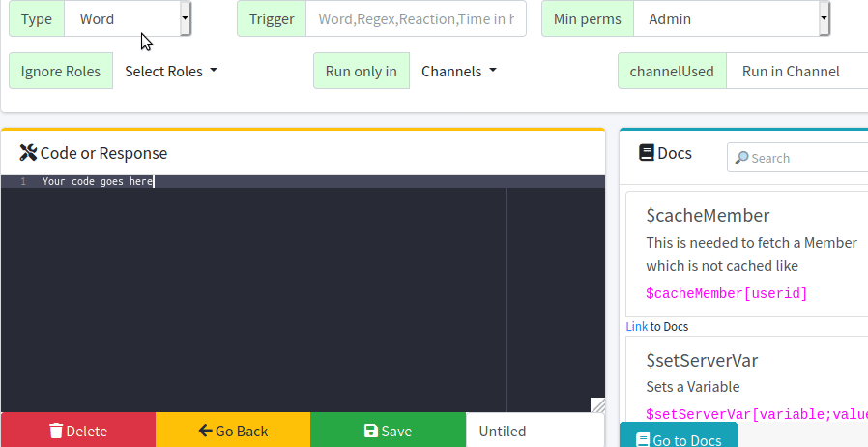Click the Docs heading

tap(675, 153)
